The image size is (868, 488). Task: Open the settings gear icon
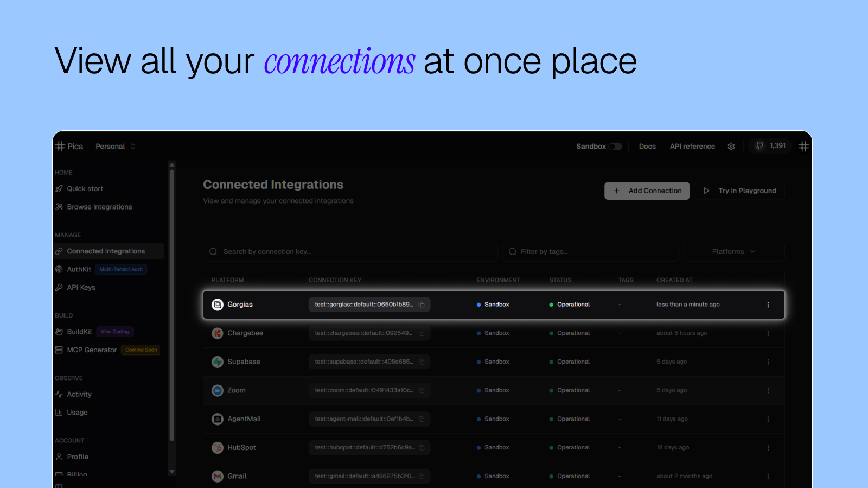pyautogui.click(x=731, y=147)
